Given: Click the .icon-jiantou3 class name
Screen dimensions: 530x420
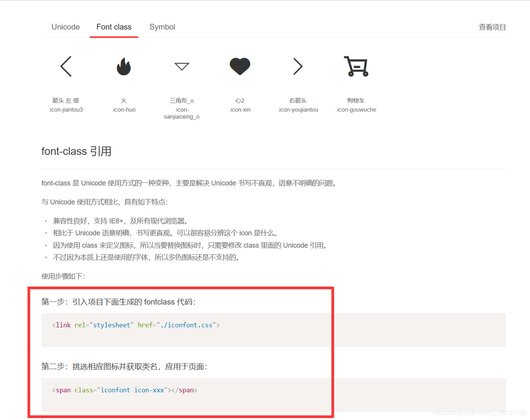Looking at the screenshot, I should click(x=66, y=109).
